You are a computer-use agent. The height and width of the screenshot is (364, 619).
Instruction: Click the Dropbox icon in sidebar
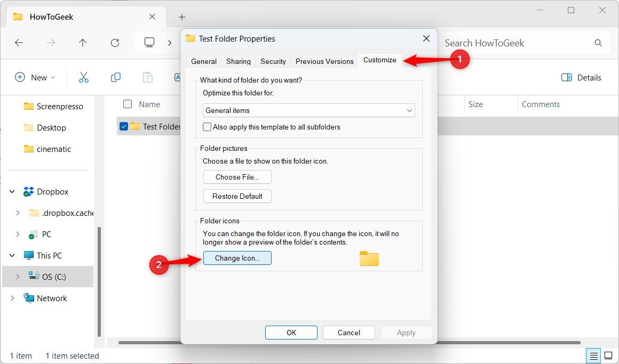pyautogui.click(x=28, y=192)
